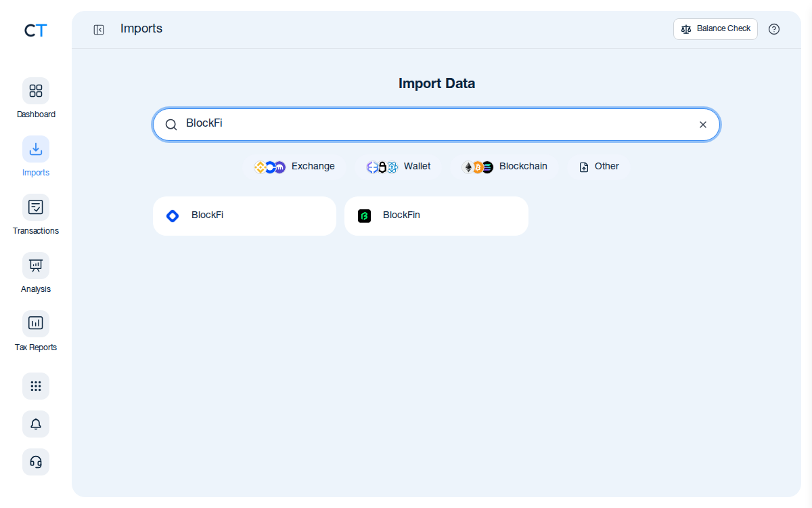Open the Imports icon in sidebar
The width and height of the screenshot is (812, 508).
pos(36,149)
